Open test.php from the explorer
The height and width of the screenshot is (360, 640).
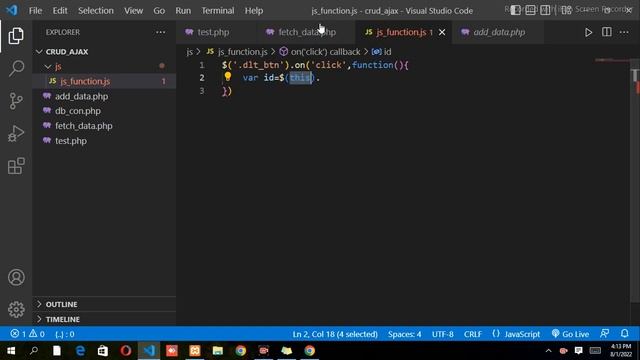click(x=71, y=141)
